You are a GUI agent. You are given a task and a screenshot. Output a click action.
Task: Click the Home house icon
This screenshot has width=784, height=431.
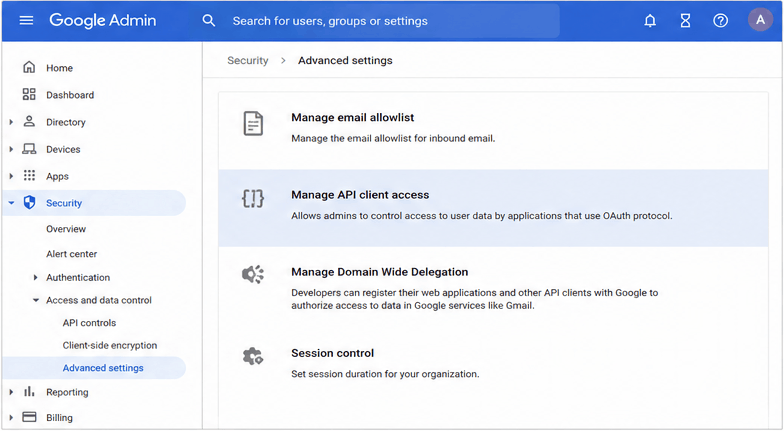[29, 67]
